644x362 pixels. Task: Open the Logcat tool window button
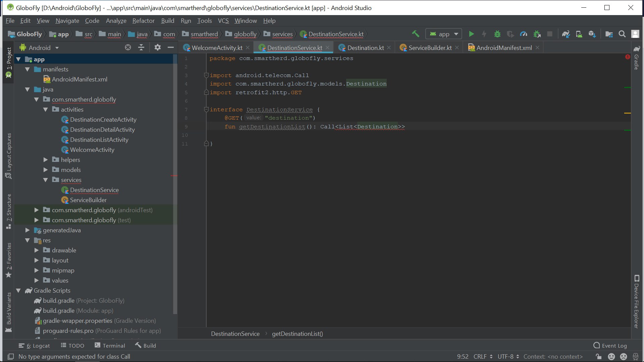click(34, 346)
